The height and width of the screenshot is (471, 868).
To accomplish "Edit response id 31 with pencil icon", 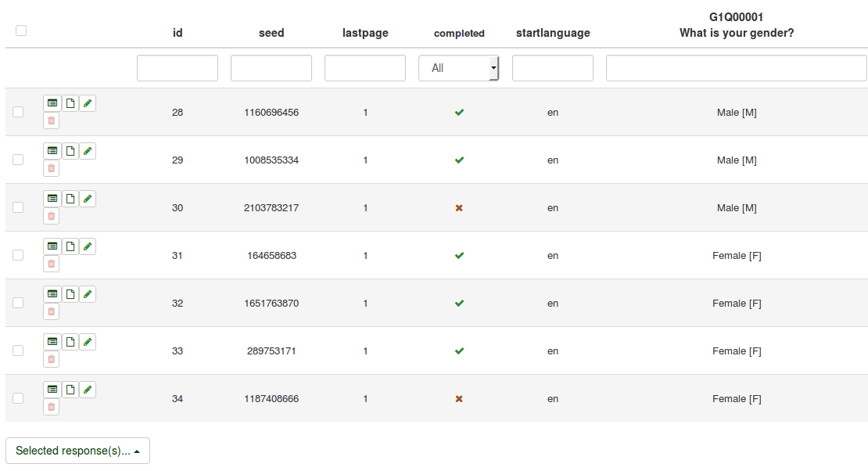I will tap(88, 246).
